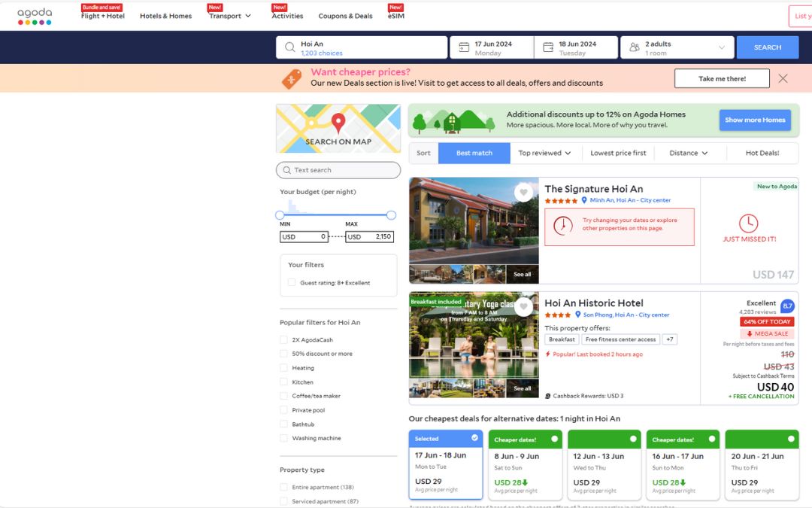Check the Private pool filter
This screenshot has height=508, width=812.
[x=283, y=409]
